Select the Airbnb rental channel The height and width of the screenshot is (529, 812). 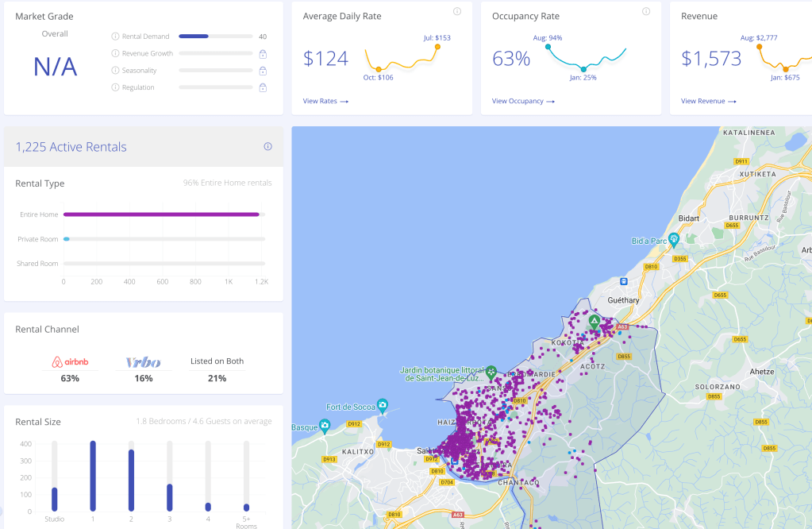pos(70,362)
